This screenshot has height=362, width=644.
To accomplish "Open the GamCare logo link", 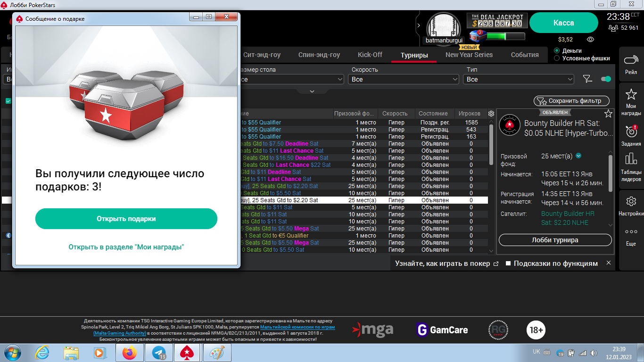I will click(442, 330).
